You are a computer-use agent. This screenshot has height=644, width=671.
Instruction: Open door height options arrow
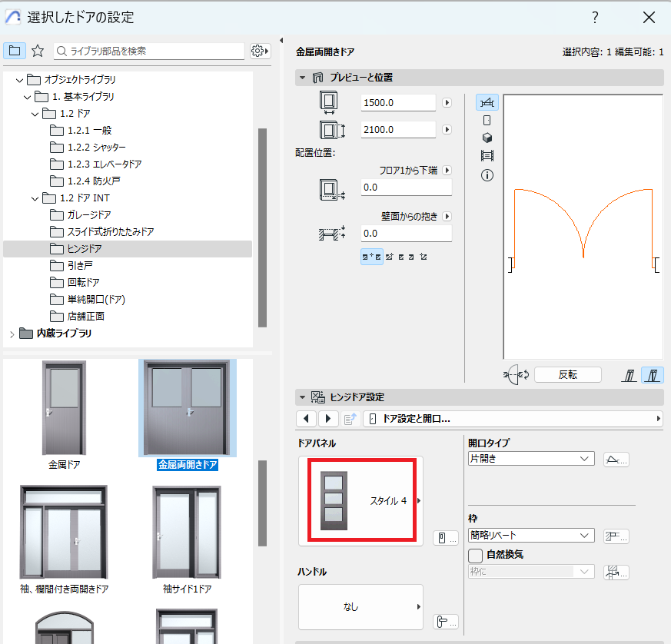click(447, 130)
